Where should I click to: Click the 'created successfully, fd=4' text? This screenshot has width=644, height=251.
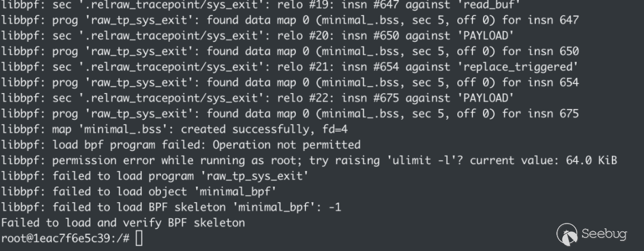(x=264, y=129)
